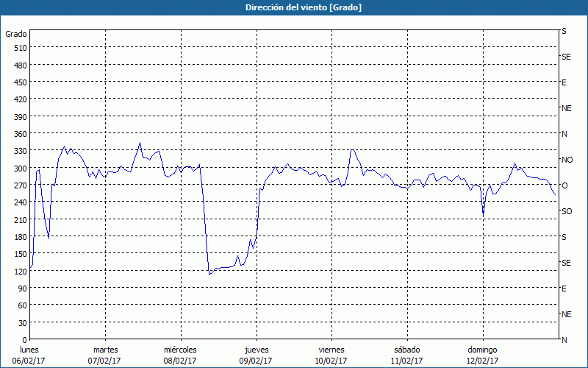Click the 'Grado' unit label on left axis
This screenshot has width=588, height=368.
coord(16,34)
